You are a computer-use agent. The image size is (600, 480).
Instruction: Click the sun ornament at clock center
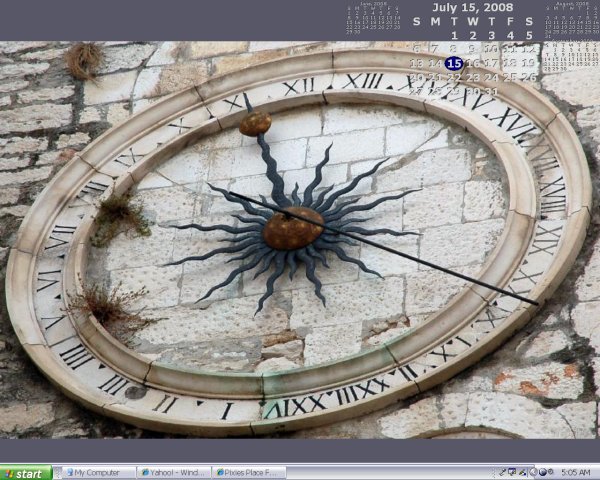click(x=292, y=228)
